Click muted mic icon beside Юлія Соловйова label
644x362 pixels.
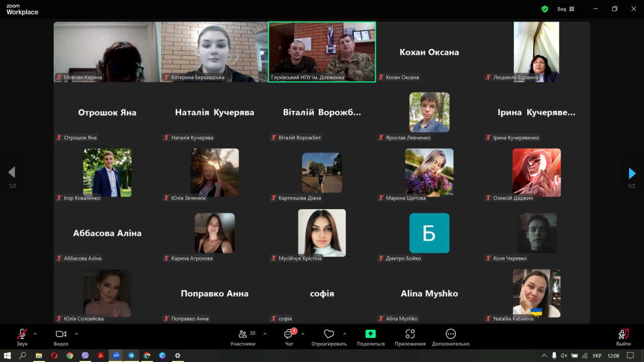click(59, 319)
